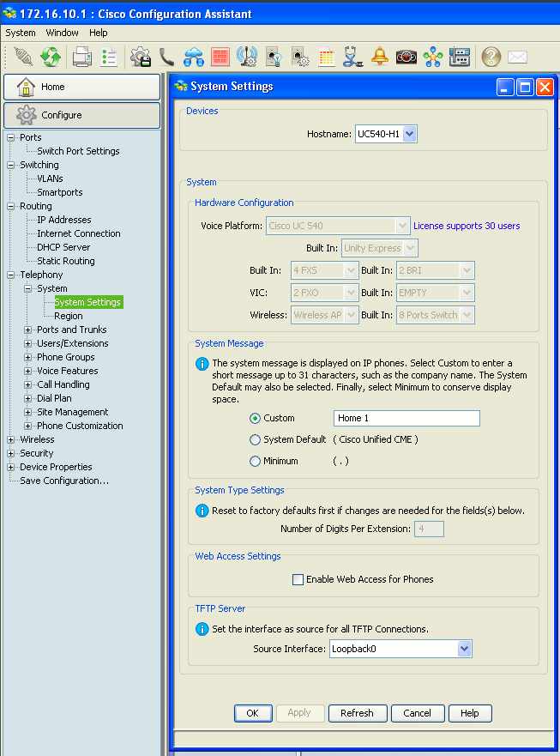Image resolution: width=560 pixels, height=756 pixels.
Task: Open Preferences list icon in toolbar
Action: (109, 57)
